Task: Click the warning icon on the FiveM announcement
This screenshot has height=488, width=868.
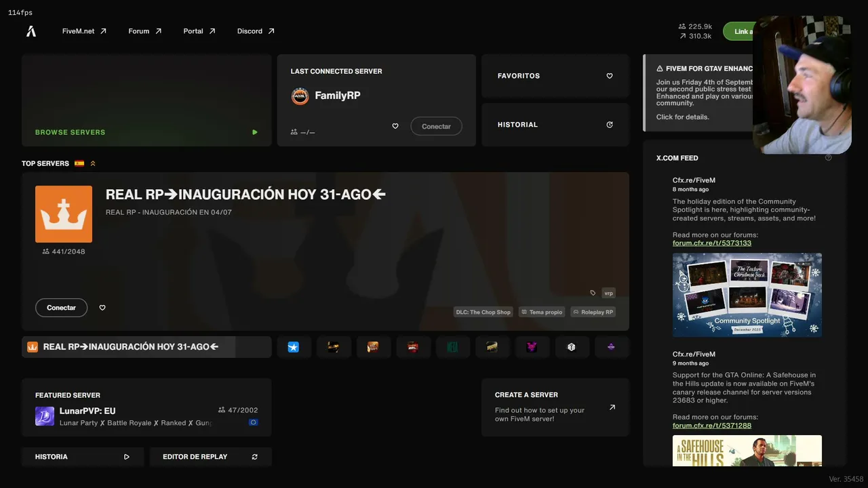Action: pos(660,68)
